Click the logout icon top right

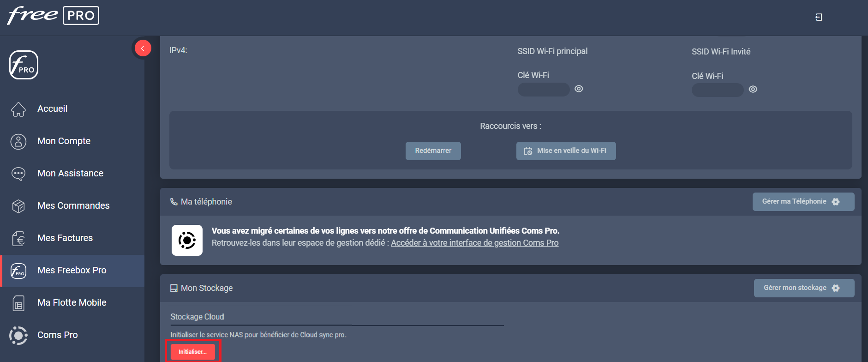tap(819, 17)
